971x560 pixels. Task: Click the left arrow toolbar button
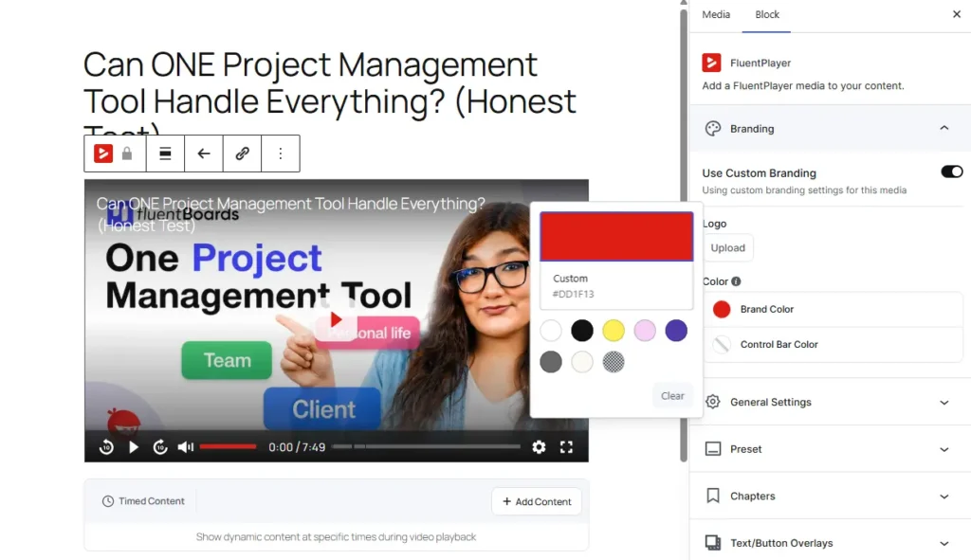[x=204, y=154]
